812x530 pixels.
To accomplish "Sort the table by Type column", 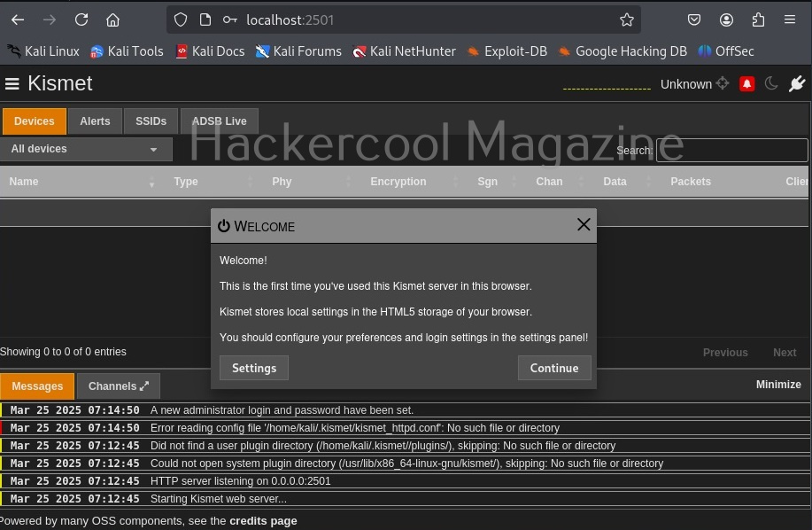I will tap(213, 182).
